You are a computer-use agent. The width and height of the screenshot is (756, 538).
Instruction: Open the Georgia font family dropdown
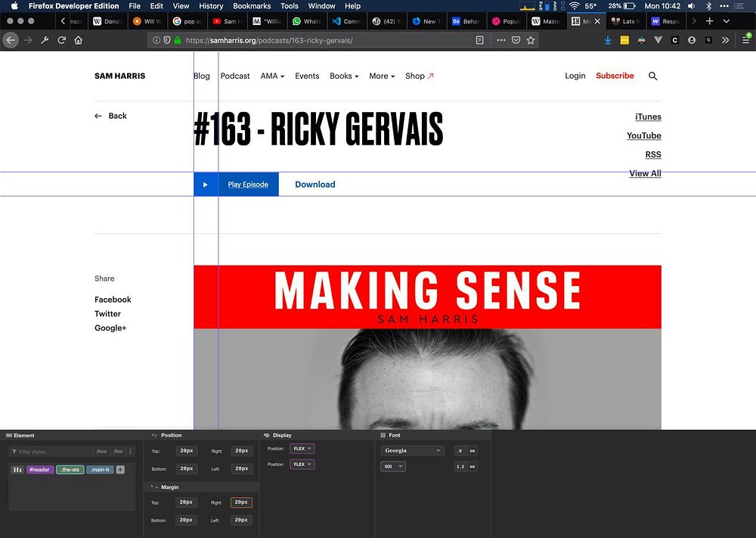point(412,451)
